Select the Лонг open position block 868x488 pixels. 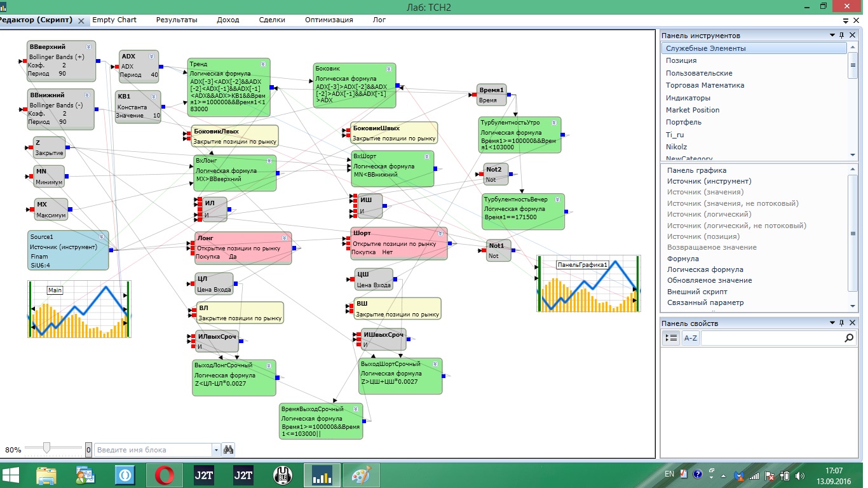tap(243, 248)
